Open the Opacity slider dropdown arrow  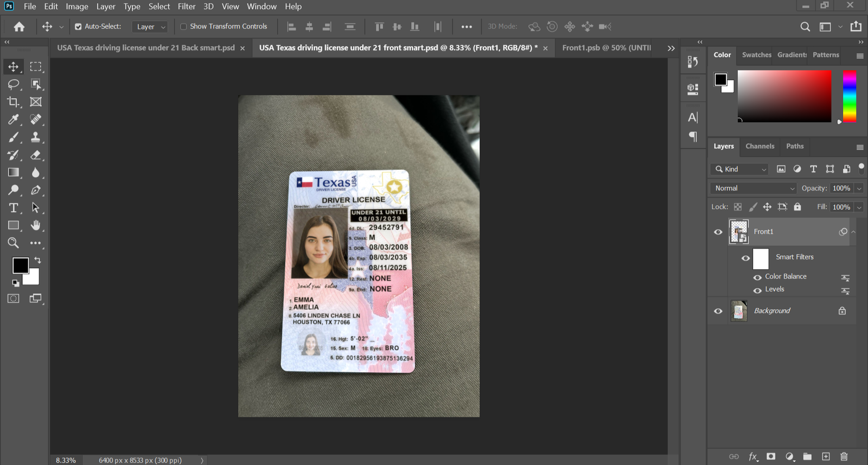(x=859, y=188)
